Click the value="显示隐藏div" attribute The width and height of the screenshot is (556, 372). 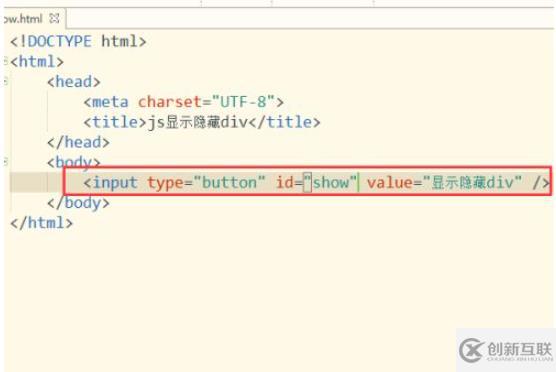pos(444,183)
